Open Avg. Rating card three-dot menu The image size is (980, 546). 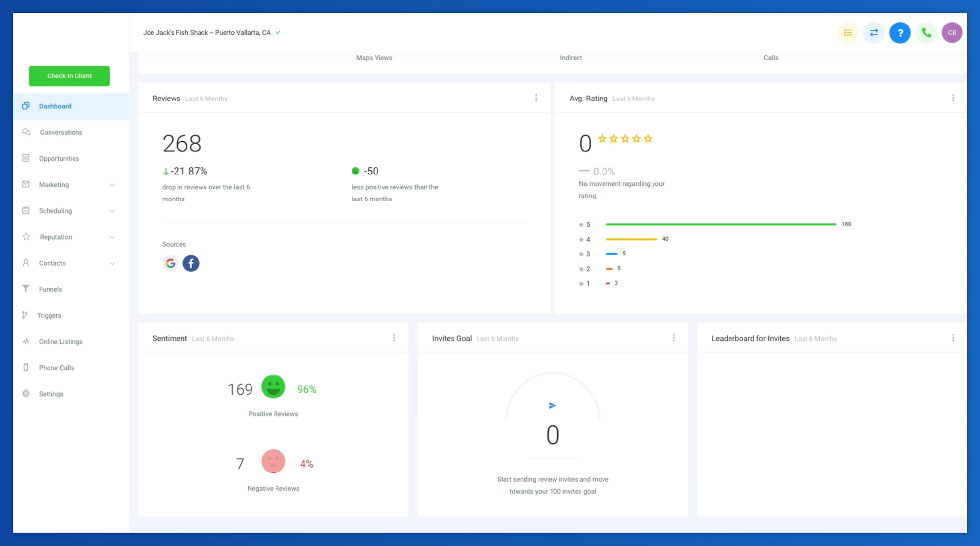click(x=953, y=98)
